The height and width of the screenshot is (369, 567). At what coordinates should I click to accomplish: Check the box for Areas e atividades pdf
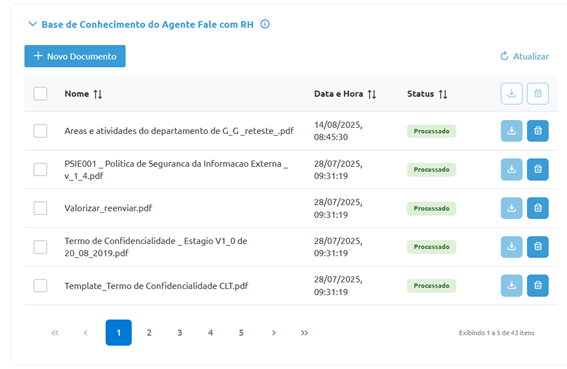(40, 131)
